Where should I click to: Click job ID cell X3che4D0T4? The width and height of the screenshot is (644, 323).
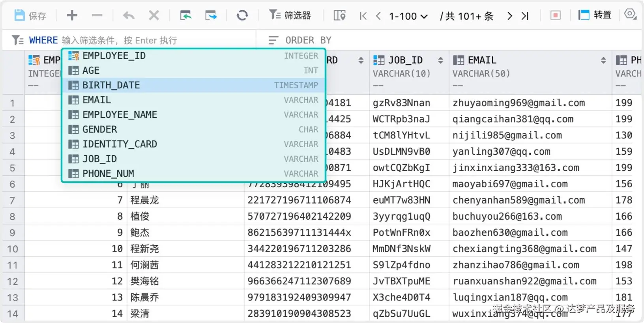click(401, 297)
